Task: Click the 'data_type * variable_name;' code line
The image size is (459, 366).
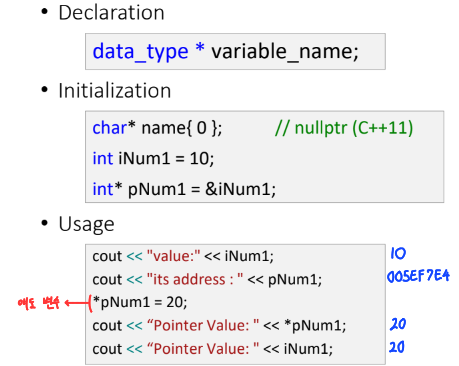Action: (x=225, y=52)
